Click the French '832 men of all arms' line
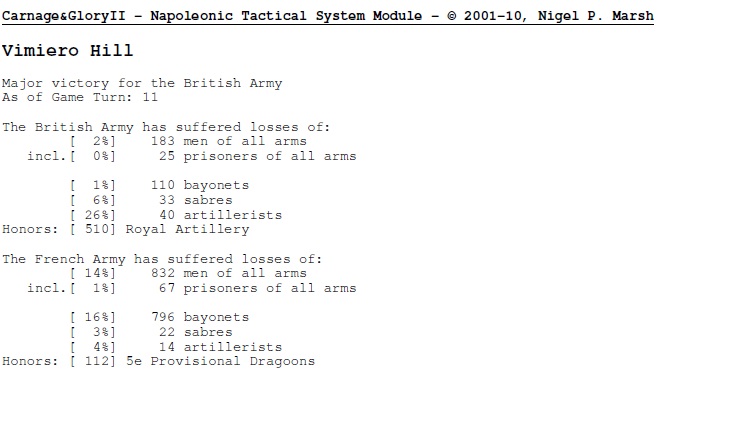Viewport: 754px width, 421px height. [x=188, y=273]
